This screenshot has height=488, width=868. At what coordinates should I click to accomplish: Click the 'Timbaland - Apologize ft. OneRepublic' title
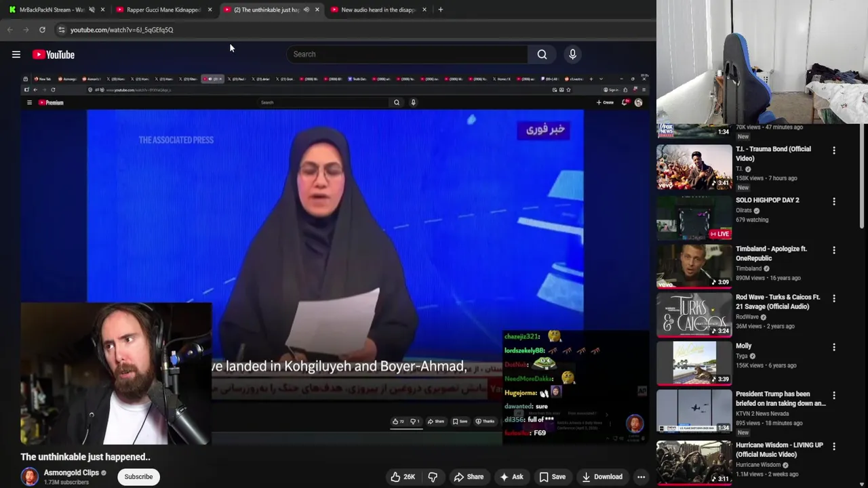[x=771, y=253]
